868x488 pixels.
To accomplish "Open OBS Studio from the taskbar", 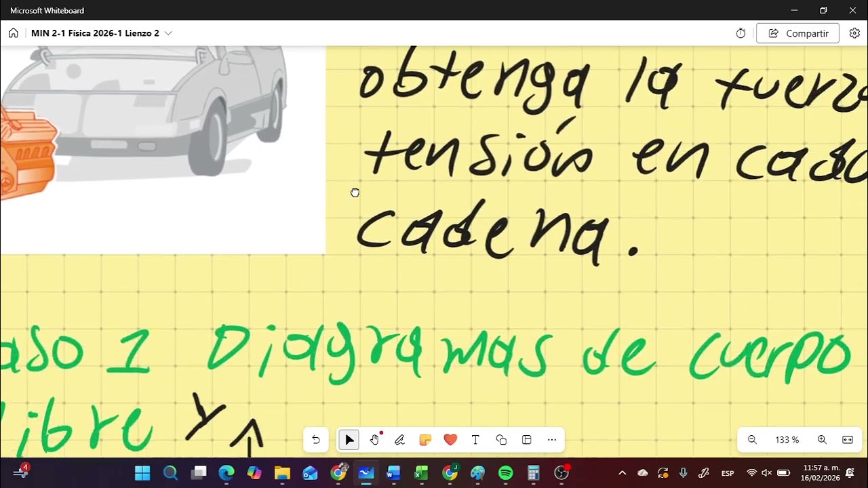I will pyautogui.click(x=561, y=473).
